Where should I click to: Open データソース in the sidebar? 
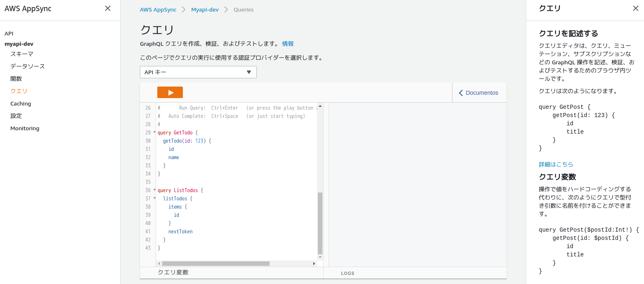click(28, 66)
